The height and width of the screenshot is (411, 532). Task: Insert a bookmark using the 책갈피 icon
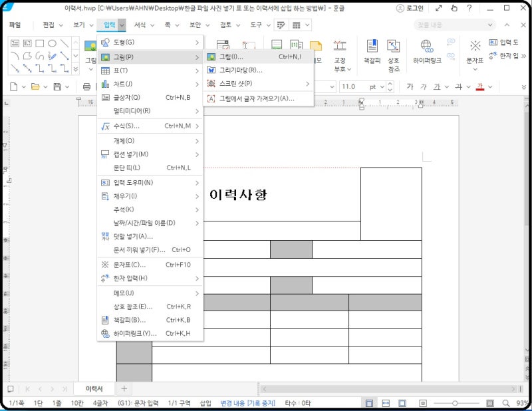click(x=372, y=47)
